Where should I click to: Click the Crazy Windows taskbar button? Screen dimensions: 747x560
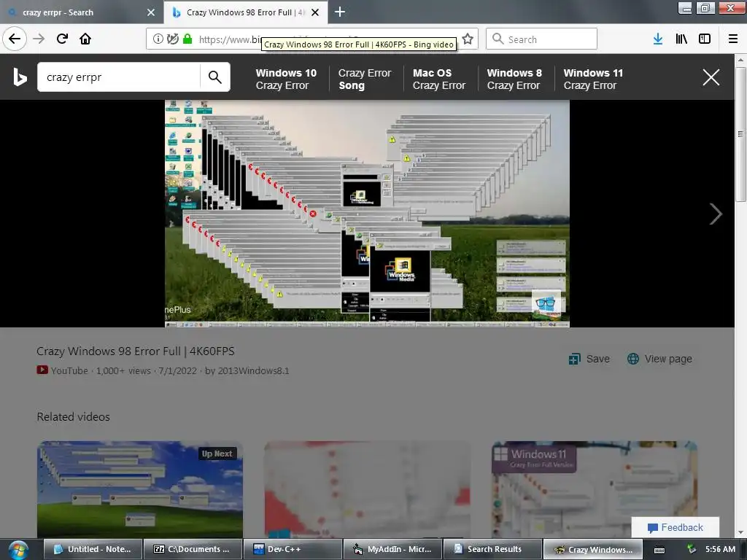point(593,550)
